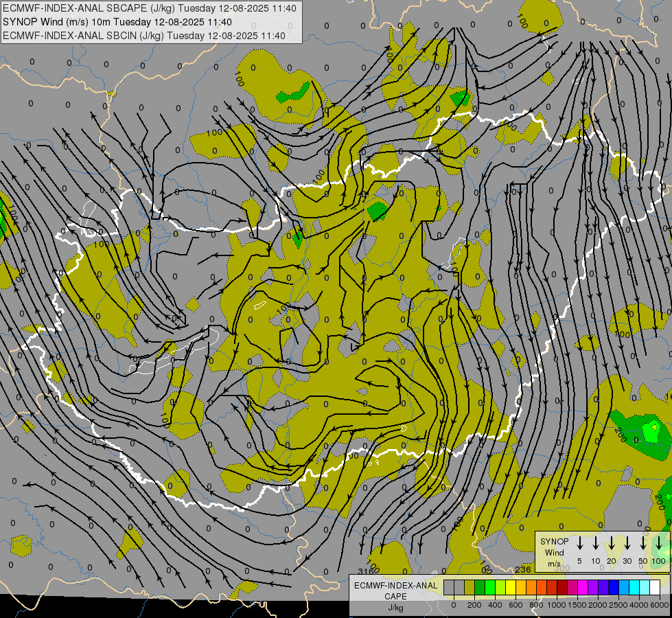Click the '236' value near map bottom
This screenshot has height=618, width=672.
tap(523, 569)
